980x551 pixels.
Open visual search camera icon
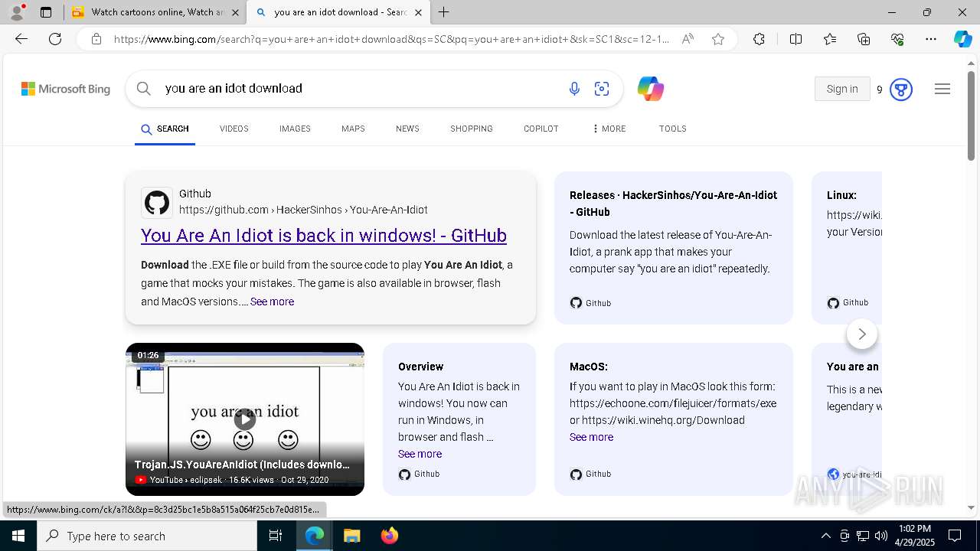pos(602,89)
